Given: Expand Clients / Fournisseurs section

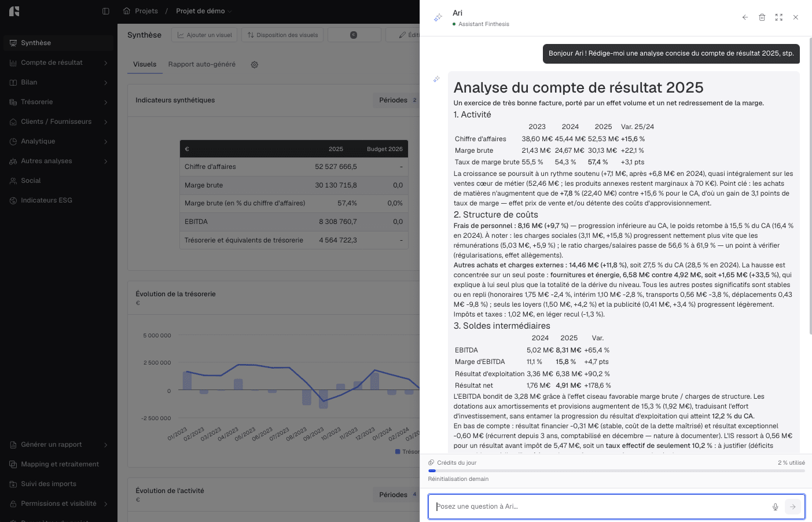Looking at the screenshot, I should pyautogui.click(x=58, y=122).
